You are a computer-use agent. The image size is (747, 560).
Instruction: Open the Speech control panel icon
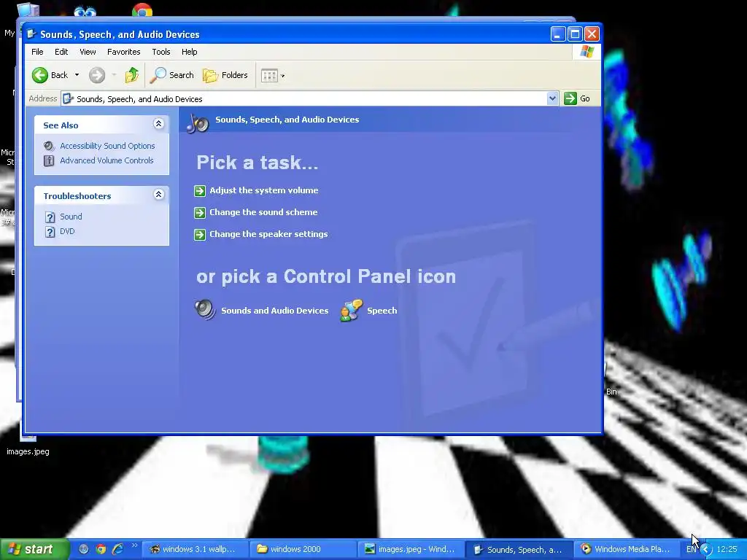(352, 311)
